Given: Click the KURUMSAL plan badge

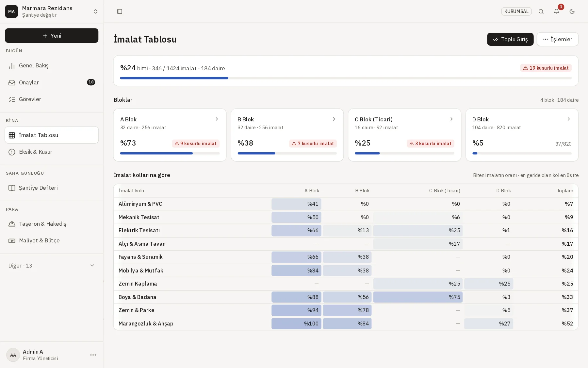Looking at the screenshot, I should point(516,11).
